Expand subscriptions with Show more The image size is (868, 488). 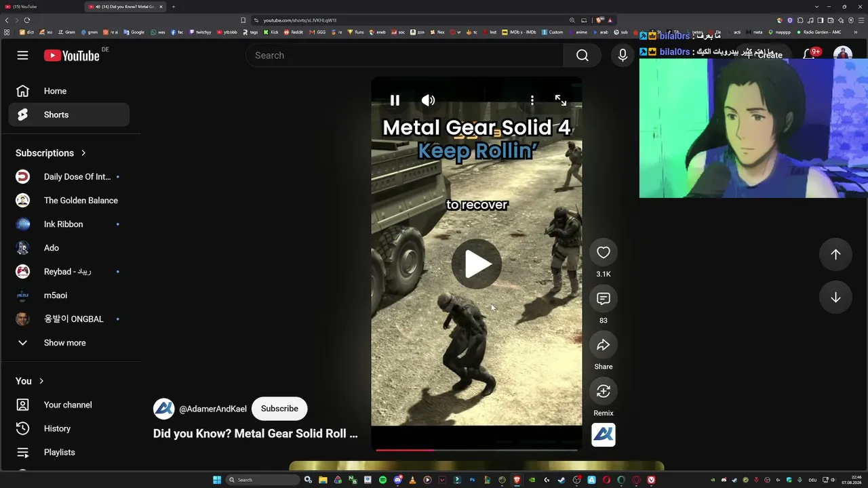[x=68, y=343]
